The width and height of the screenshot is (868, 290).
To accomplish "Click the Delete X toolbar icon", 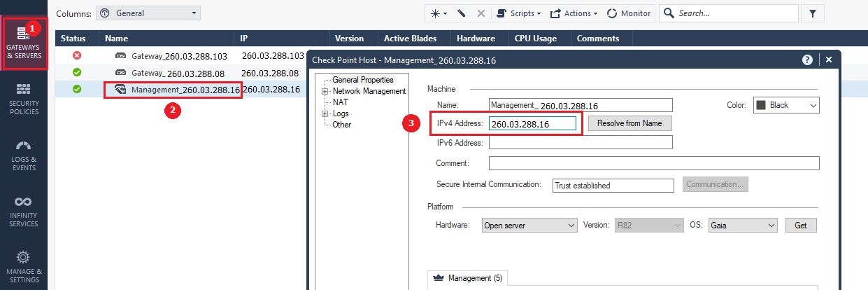I will (481, 13).
